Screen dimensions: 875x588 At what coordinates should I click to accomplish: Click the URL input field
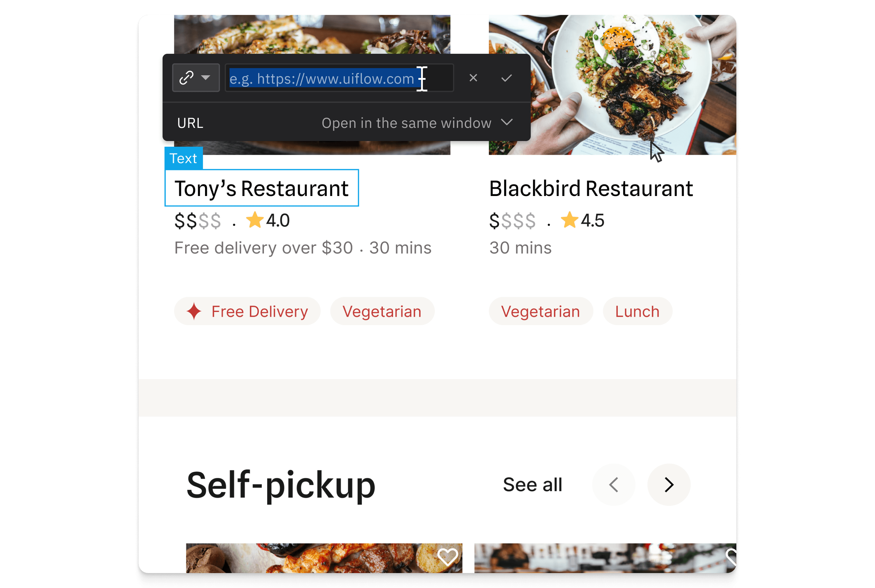coord(339,78)
